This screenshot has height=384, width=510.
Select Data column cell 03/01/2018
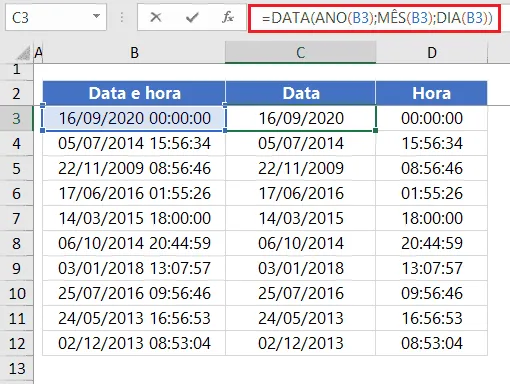301,268
